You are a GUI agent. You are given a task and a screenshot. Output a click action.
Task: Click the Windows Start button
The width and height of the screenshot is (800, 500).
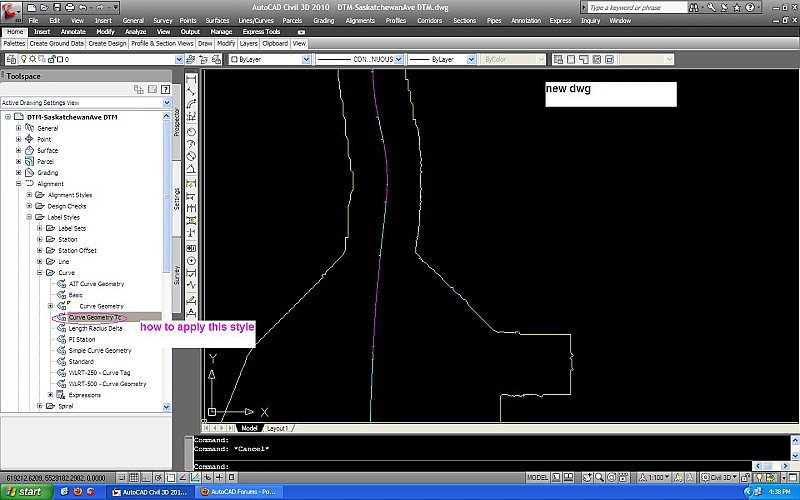click(x=24, y=492)
